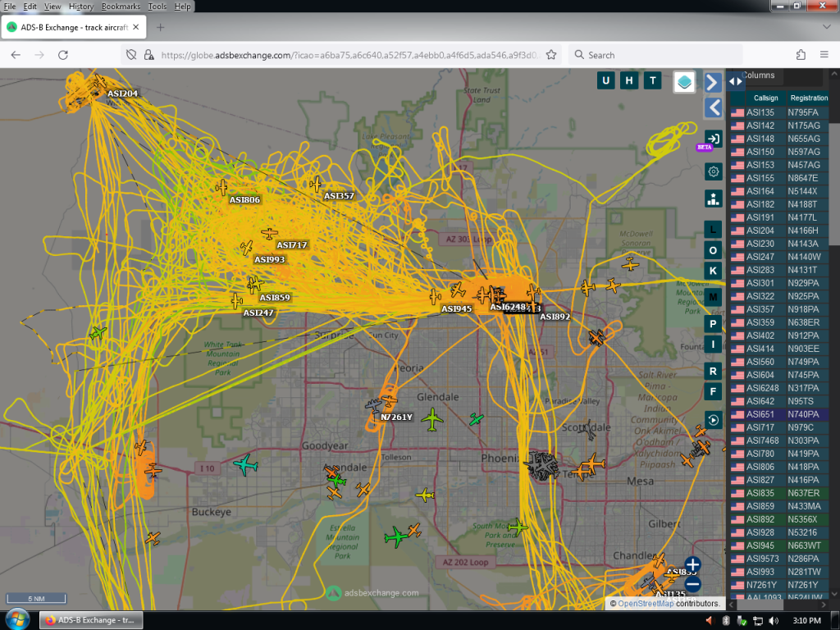Open volume control in system tray
The width and height of the screenshot is (840, 630).
774,620
